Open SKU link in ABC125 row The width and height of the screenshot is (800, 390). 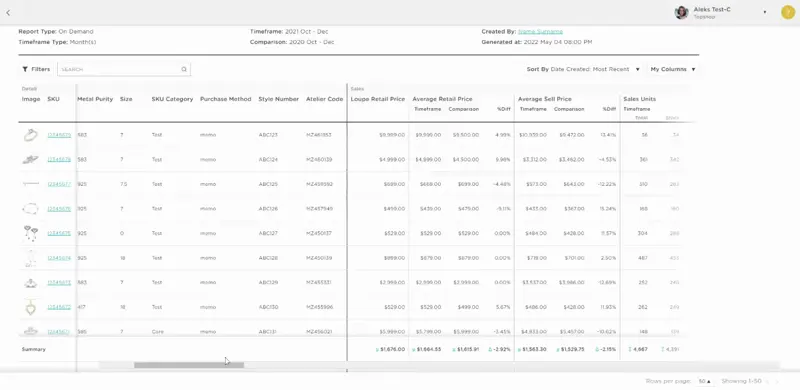click(x=59, y=184)
